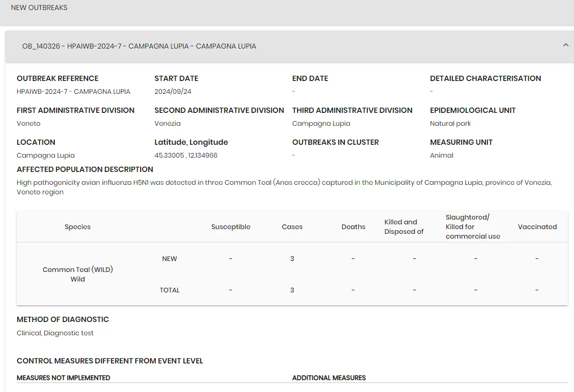Image resolution: width=574 pixels, height=392 pixels.
Task: Select the NEW OUTBREAKS section heading
Action: [39, 8]
